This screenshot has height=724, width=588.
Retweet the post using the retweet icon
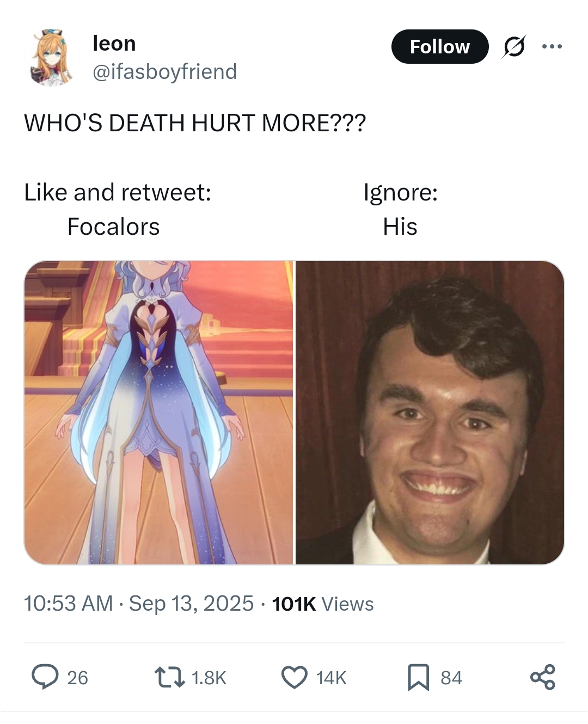[x=169, y=678]
